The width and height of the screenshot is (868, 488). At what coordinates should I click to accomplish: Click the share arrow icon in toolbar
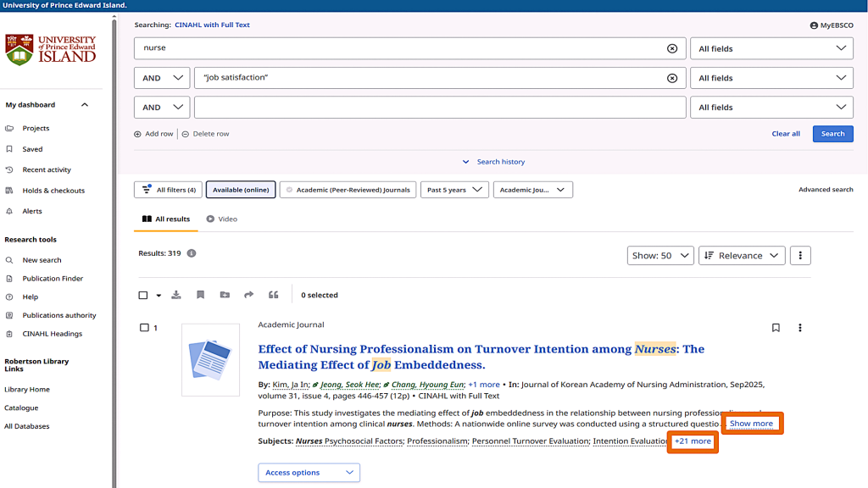coord(248,295)
